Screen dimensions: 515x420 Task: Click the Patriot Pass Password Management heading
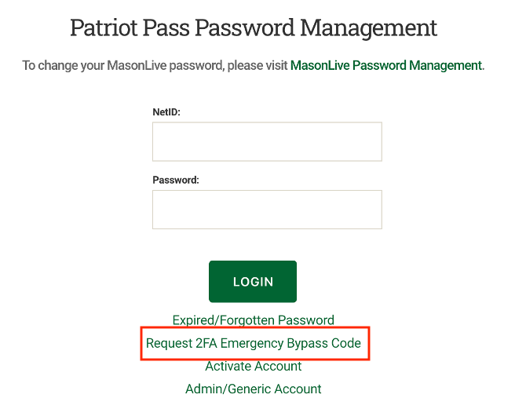(253, 28)
